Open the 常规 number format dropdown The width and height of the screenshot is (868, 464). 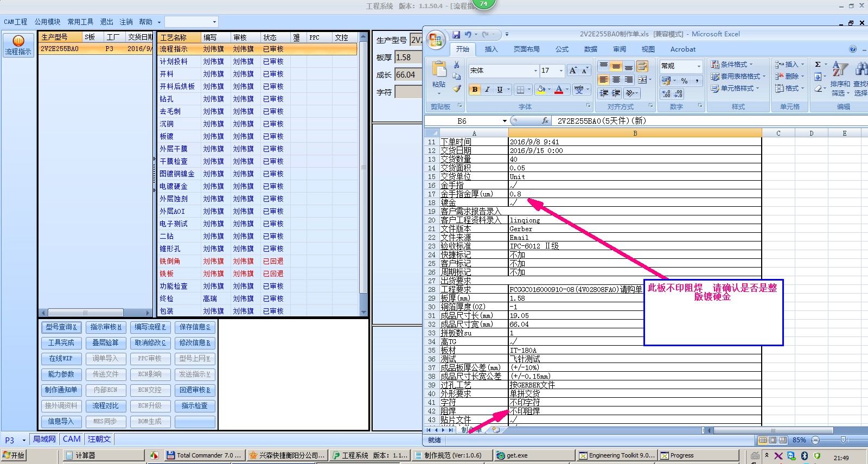[699, 66]
